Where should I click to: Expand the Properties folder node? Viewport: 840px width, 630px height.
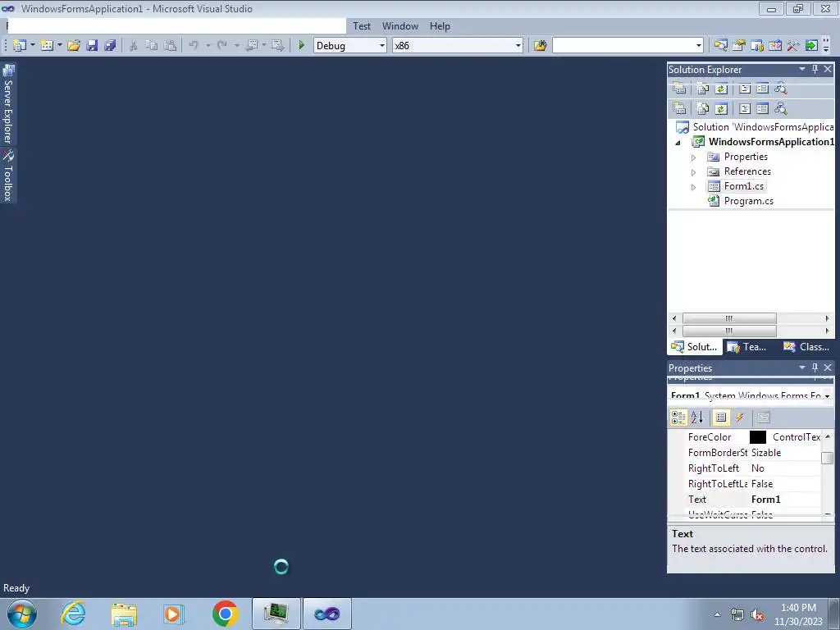point(693,157)
